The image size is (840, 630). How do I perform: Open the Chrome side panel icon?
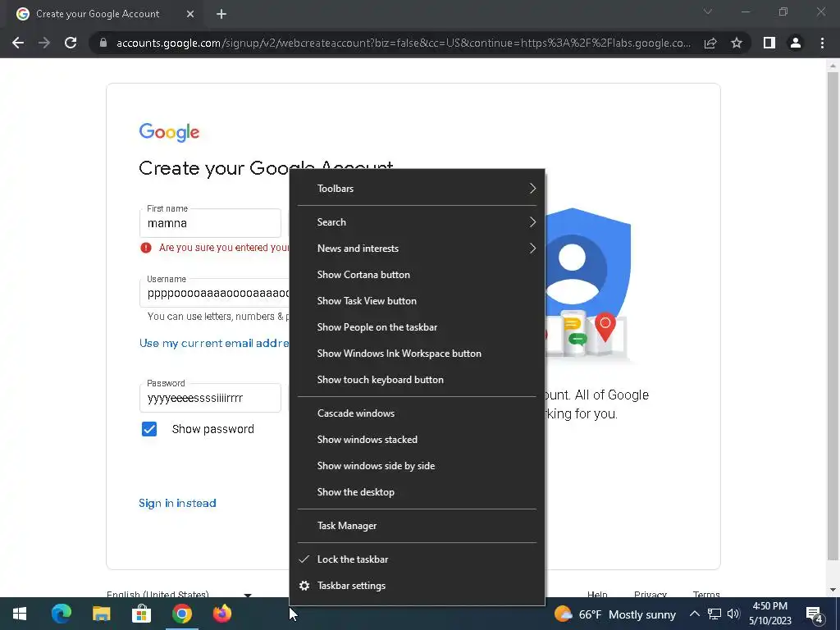(769, 43)
